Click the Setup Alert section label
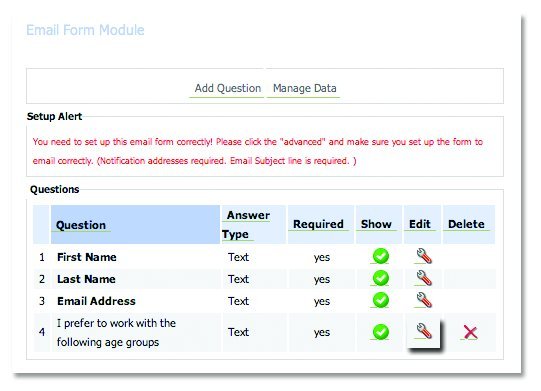Image resolution: width=541 pixels, height=391 pixels. coord(55,116)
